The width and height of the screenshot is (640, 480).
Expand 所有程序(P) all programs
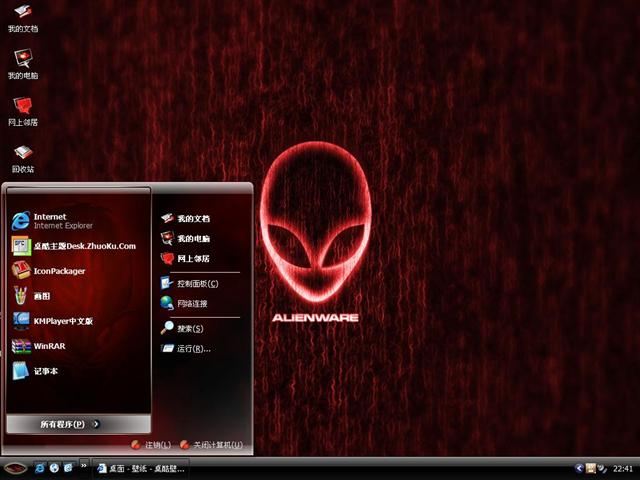click(x=78, y=424)
